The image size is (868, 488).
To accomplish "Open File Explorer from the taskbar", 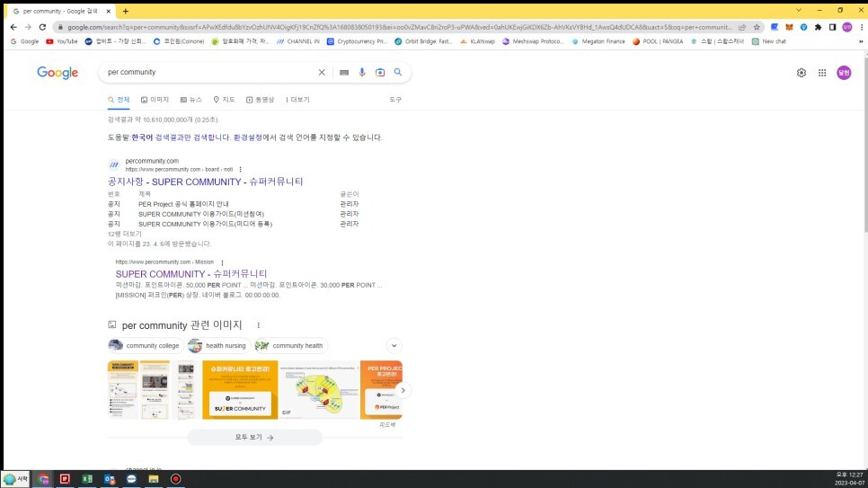I will pos(154,479).
